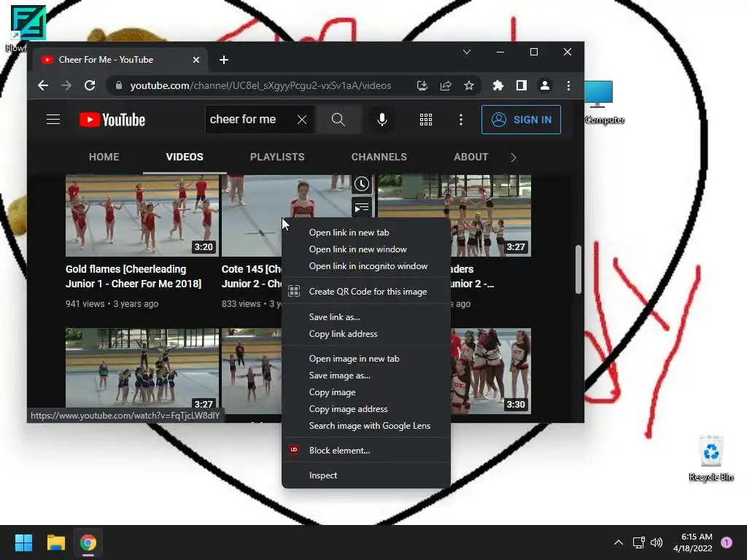Image resolution: width=747 pixels, height=560 pixels.
Task: Run search with the magnifier button
Action: point(338,120)
